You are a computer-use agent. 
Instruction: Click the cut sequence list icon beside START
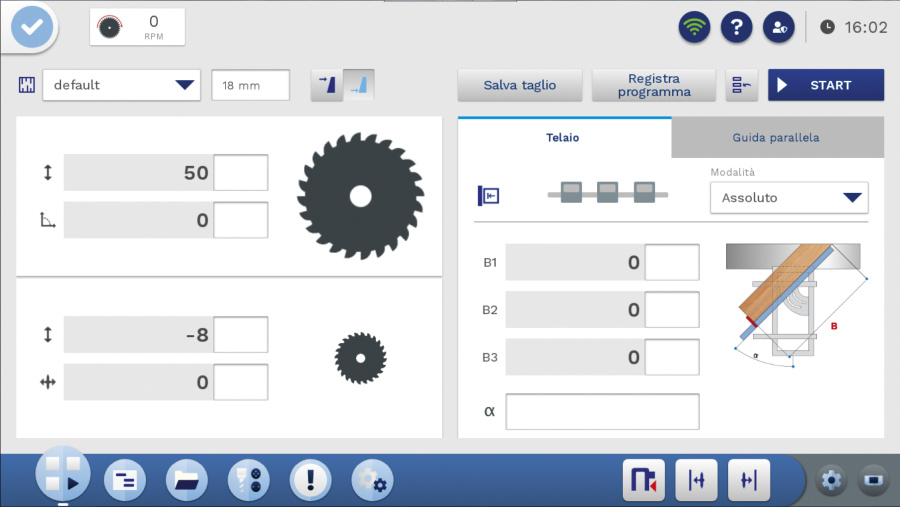click(x=741, y=85)
